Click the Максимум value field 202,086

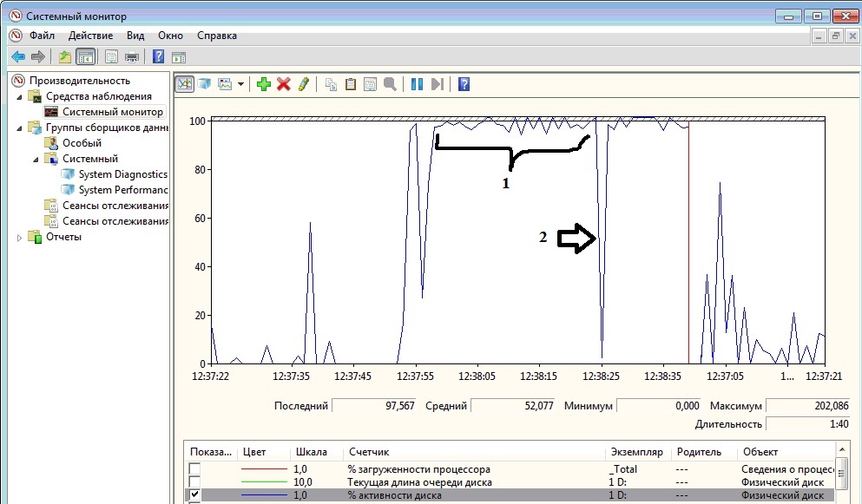(x=808, y=406)
